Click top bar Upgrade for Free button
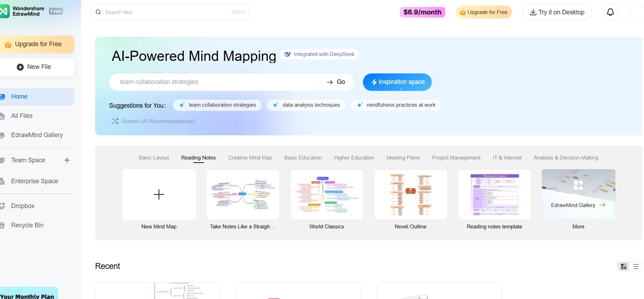 [x=484, y=12]
